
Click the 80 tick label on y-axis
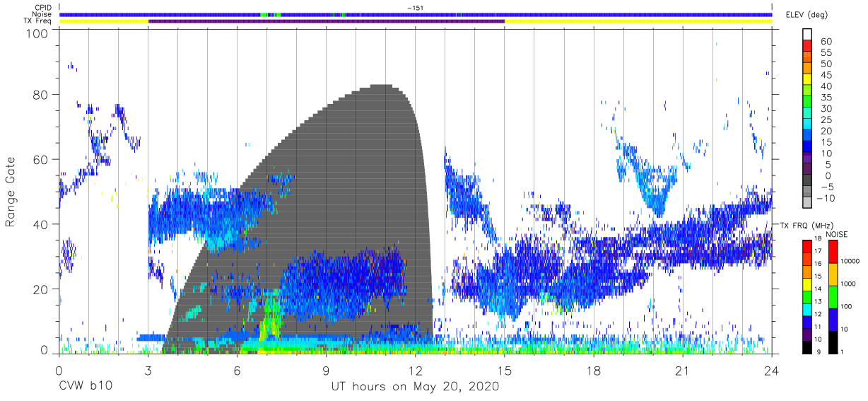click(x=41, y=95)
